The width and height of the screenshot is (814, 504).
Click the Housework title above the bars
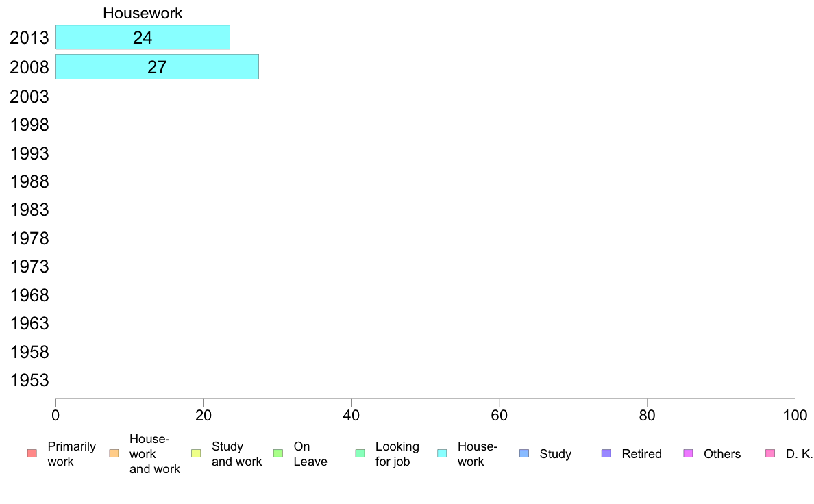click(x=143, y=13)
